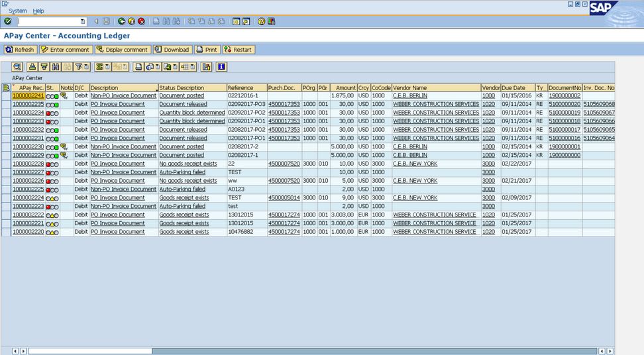Select the row of record 1000002222
This screenshot has height=355, width=644.
[x=6, y=215]
